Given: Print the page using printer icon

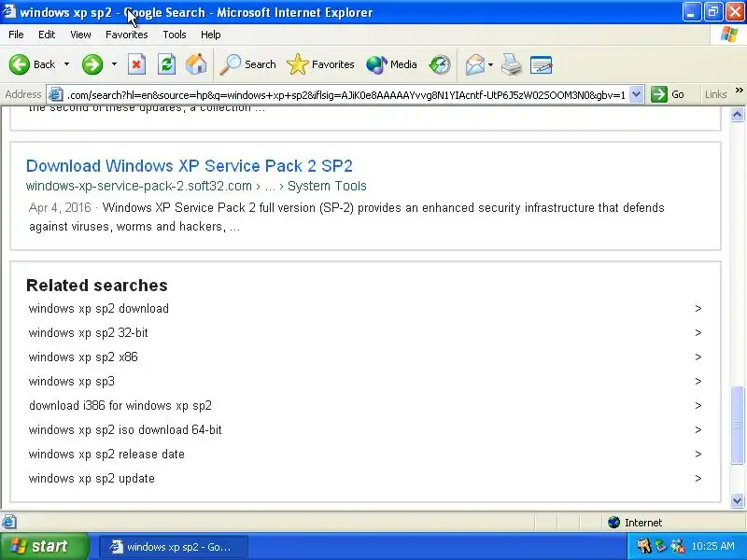Looking at the screenshot, I should (512, 64).
